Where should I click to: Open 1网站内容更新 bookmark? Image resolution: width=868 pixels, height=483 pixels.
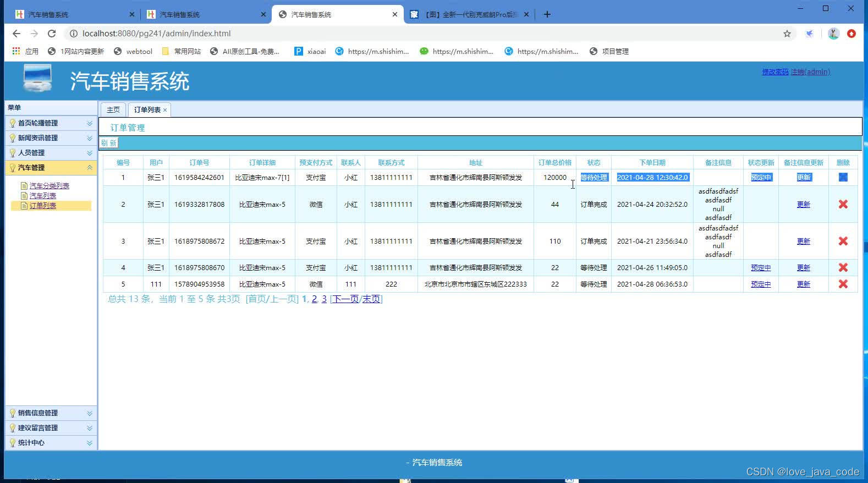click(x=76, y=51)
